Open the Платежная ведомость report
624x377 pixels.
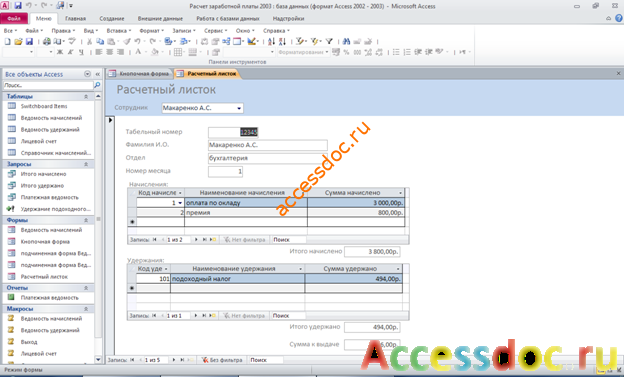(x=50, y=298)
